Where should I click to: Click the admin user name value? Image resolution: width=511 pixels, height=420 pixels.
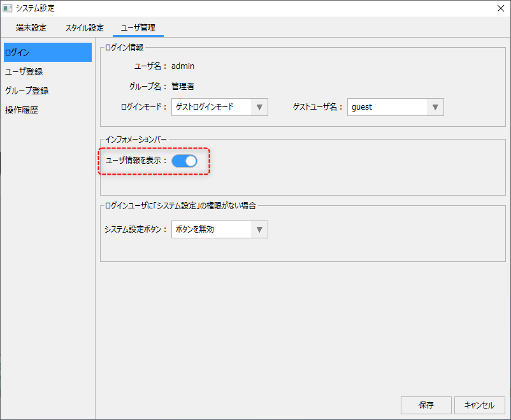(183, 66)
